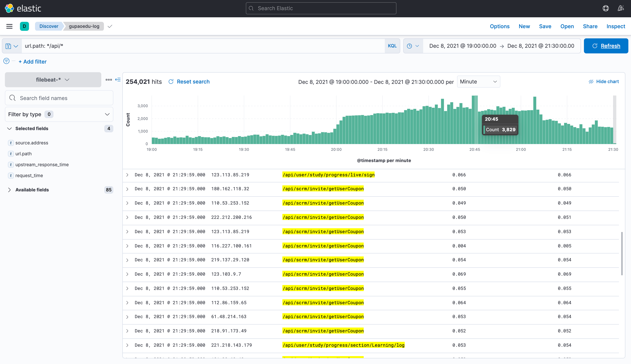Viewport: 631px width, 364px height.
Task: Click the Search Elastic global search box
Action: click(321, 8)
